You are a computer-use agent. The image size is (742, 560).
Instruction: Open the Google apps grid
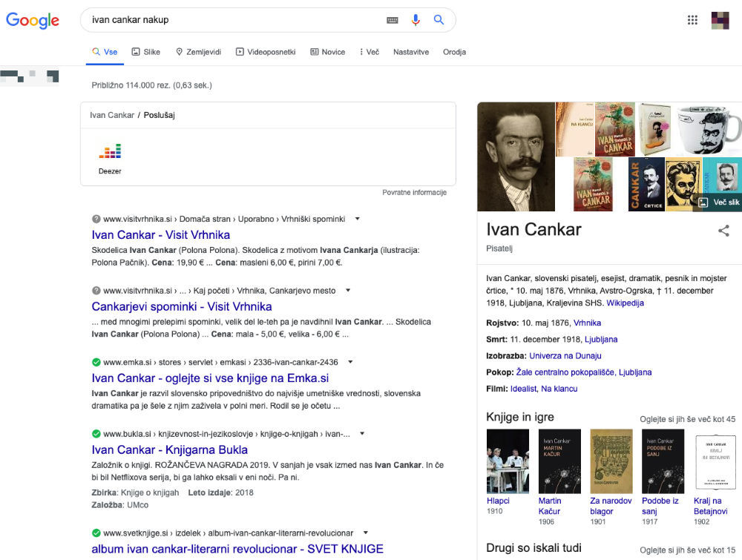692,20
